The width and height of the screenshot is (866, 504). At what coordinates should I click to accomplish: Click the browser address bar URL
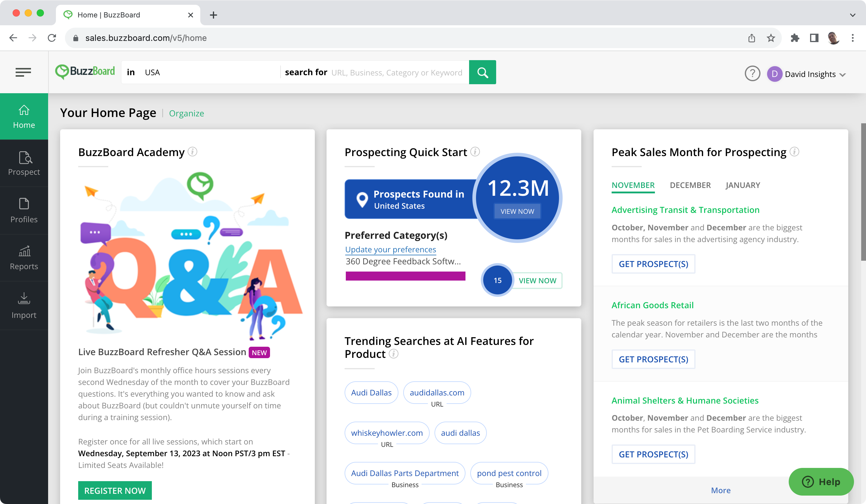[146, 38]
